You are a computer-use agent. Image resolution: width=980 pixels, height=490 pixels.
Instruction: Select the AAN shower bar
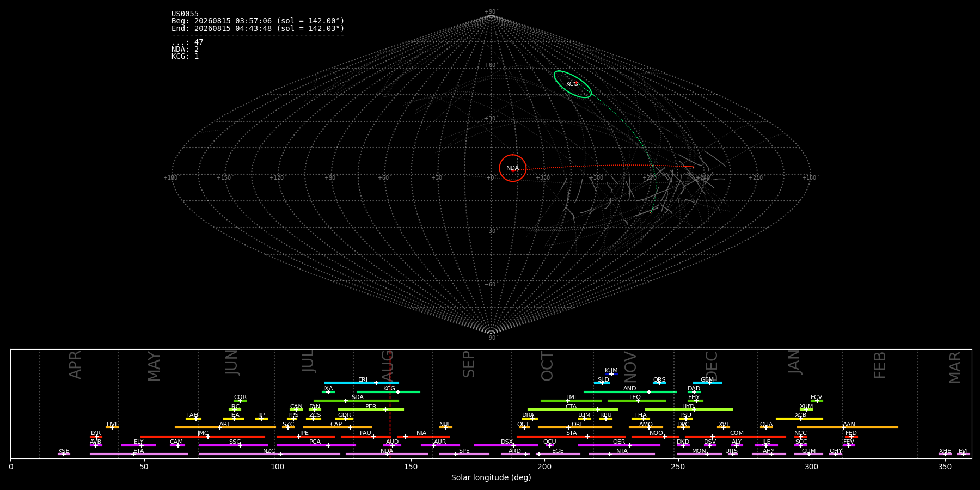point(848,427)
